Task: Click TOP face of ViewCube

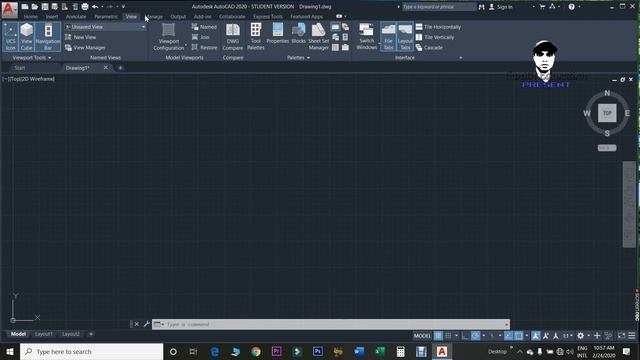Action: coord(607,113)
